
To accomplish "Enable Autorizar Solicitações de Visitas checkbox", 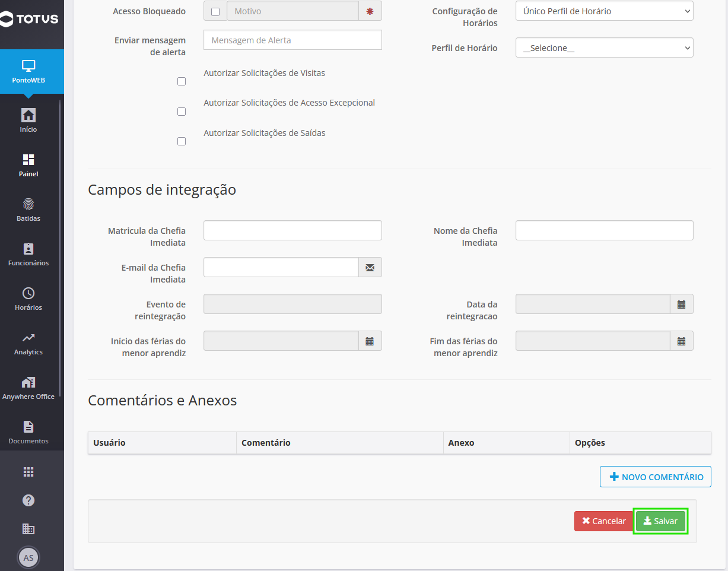I will point(182,81).
